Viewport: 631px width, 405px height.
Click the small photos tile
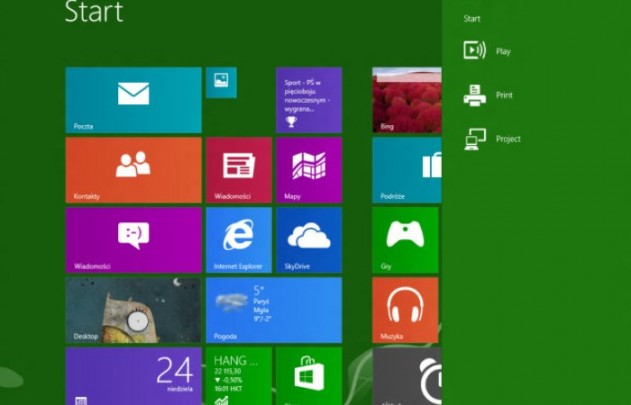point(221,82)
